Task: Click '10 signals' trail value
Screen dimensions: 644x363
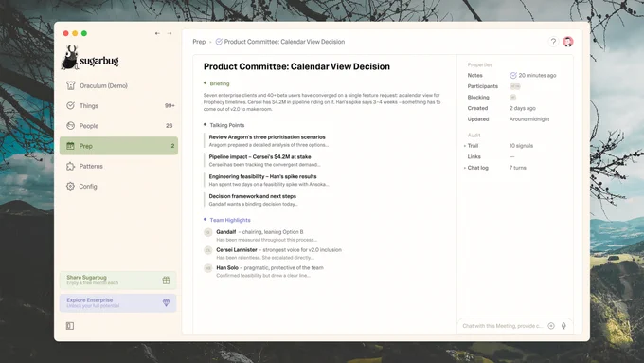Action: [521, 146]
